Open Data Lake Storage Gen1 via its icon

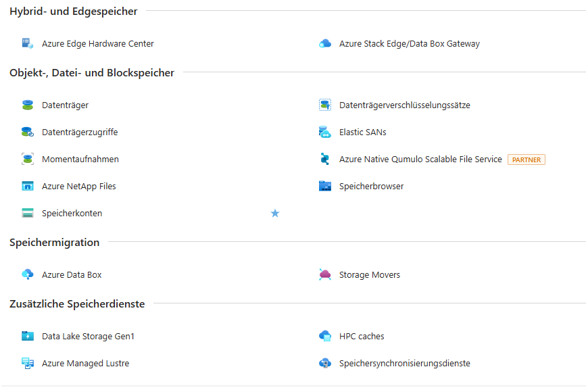(x=27, y=336)
